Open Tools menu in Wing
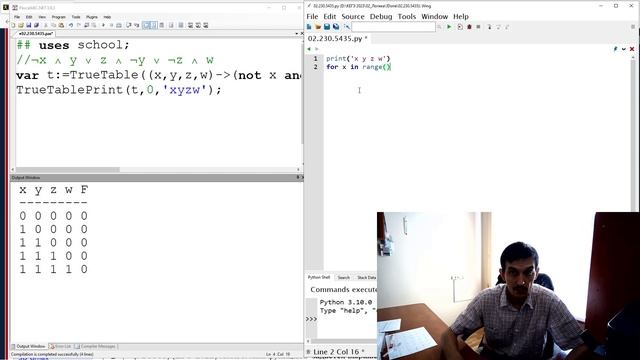The width and height of the screenshot is (640, 360). pyautogui.click(x=407, y=16)
